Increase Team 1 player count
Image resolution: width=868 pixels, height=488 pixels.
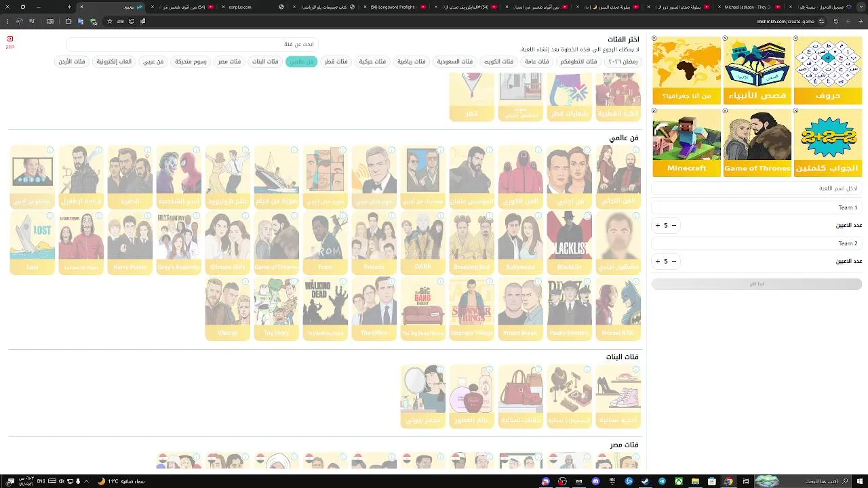point(657,225)
